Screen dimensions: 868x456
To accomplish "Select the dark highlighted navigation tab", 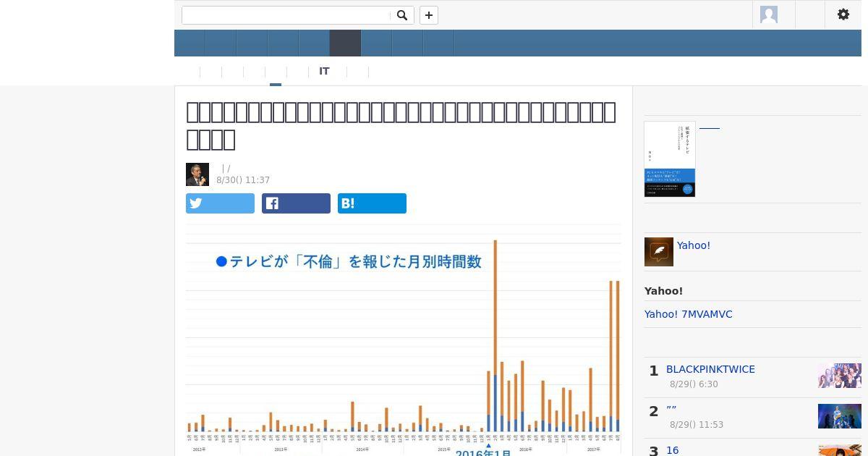I will tap(345, 43).
